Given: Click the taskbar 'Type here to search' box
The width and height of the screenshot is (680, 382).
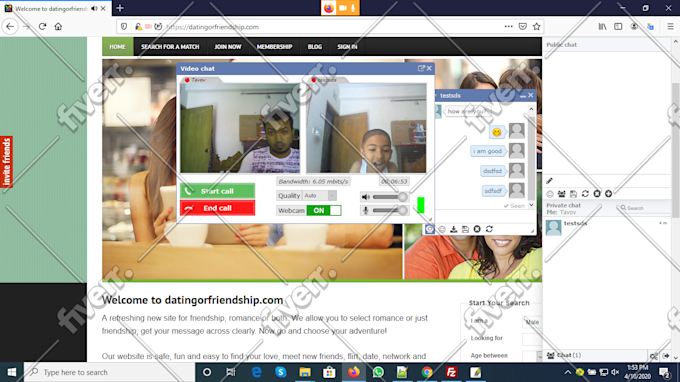Looking at the screenshot, I should (109, 372).
